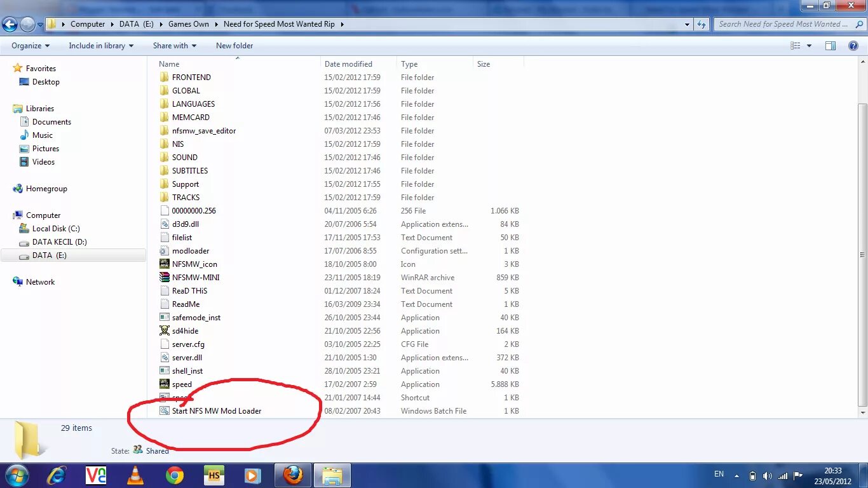868x488 pixels.
Task: Select Desktop under Favorites
Action: (x=46, y=82)
